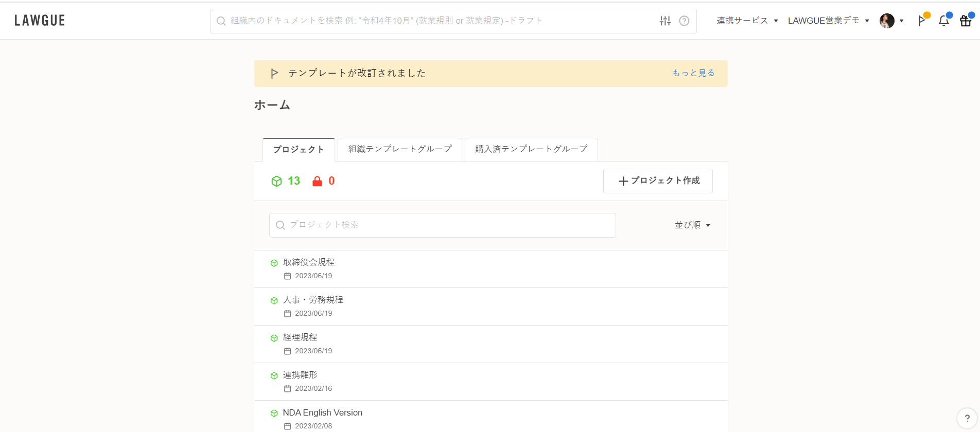Image resolution: width=980 pixels, height=432 pixels.
Task: Click the search filter sliders icon
Action: 665,21
